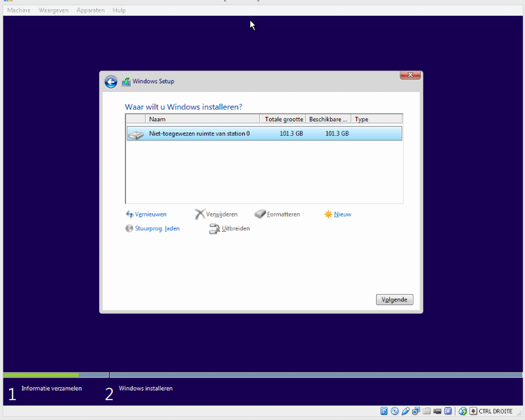Click the Stuurprog. laden disc icon
This screenshot has width=525, height=420.
[129, 228]
